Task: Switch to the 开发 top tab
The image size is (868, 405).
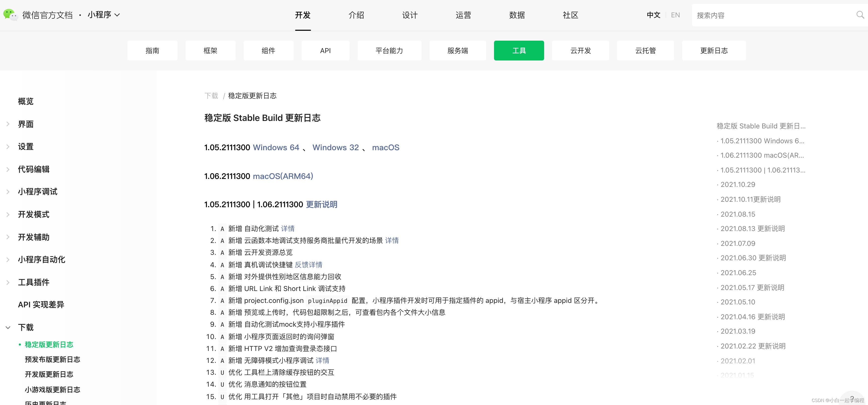Action: (303, 15)
